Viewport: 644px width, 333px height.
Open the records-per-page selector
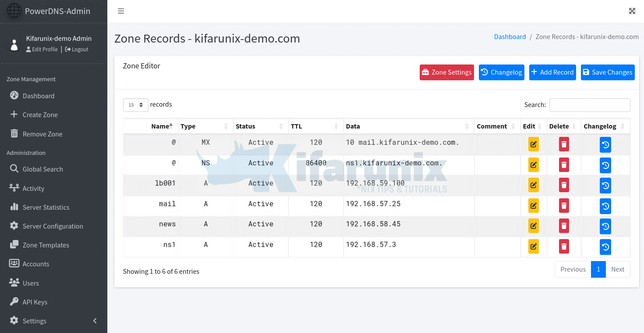[135, 105]
